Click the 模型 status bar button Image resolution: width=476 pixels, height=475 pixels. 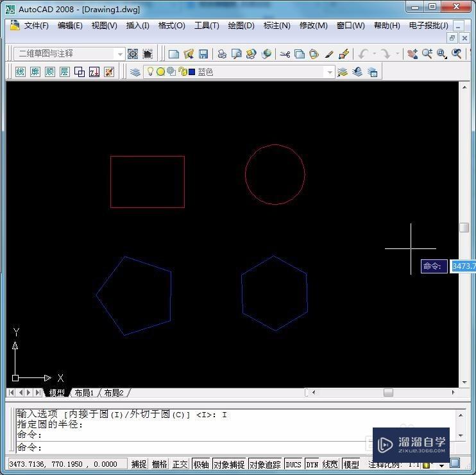(351, 464)
